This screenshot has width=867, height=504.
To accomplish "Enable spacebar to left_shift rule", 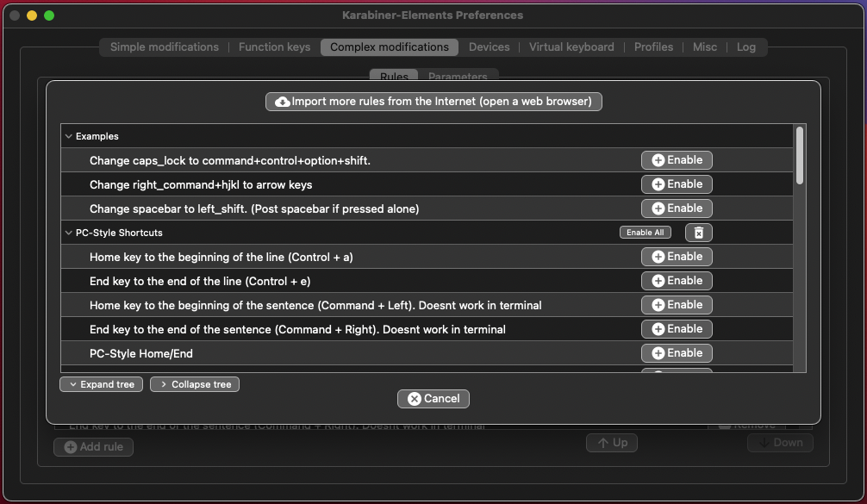I will pyautogui.click(x=677, y=208).
